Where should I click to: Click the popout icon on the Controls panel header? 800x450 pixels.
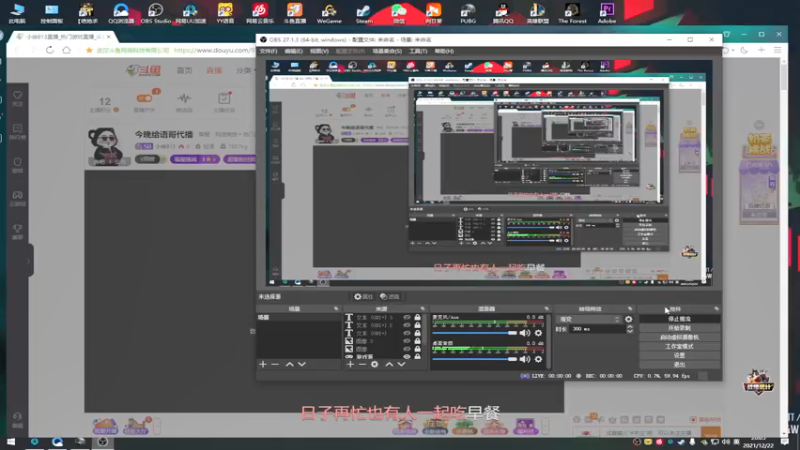coord(716,309)
